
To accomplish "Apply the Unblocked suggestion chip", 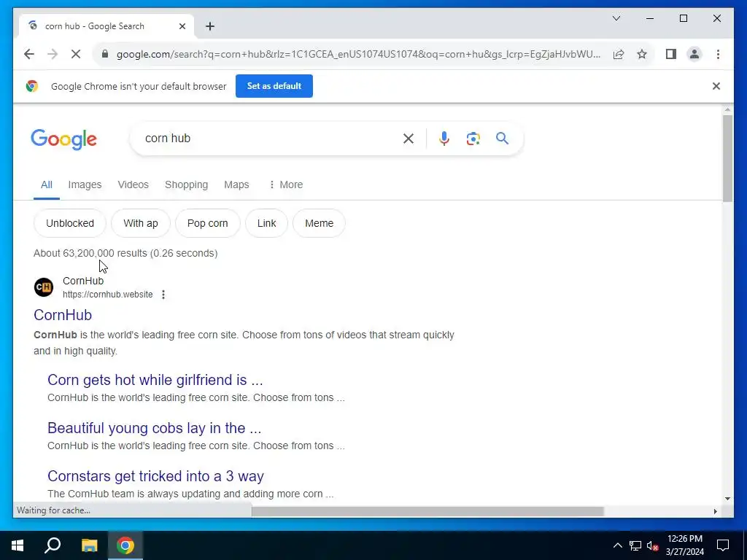I will (x=70, y=223).
